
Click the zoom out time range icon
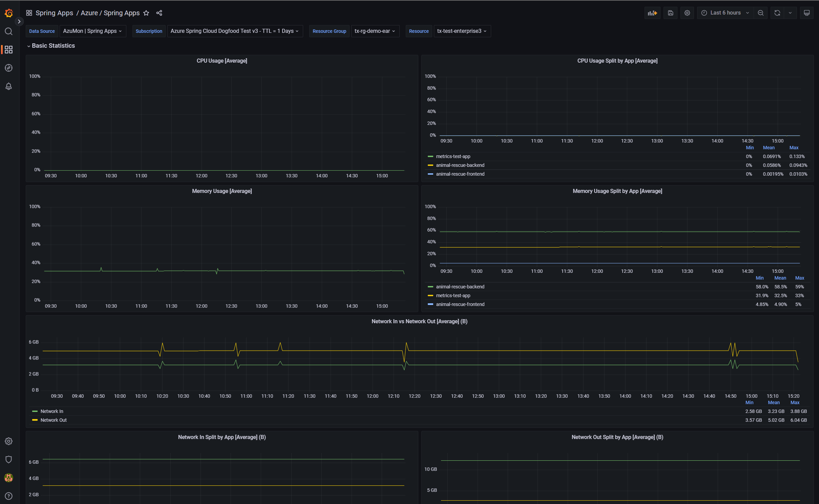(x=761, y=13)
